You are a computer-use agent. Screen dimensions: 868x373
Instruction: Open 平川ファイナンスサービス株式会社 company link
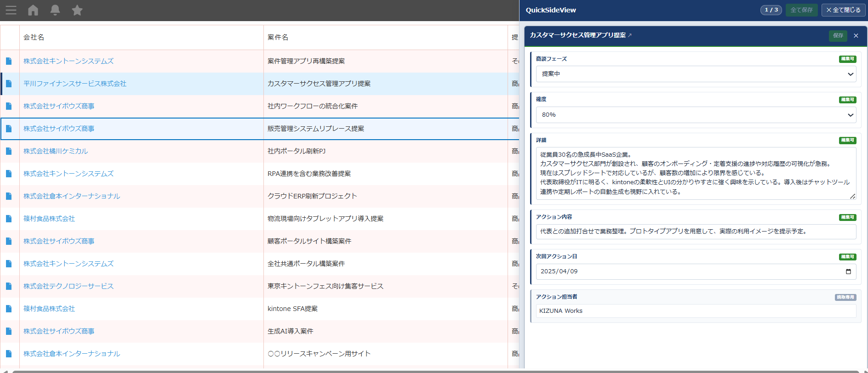click(x=75, y=84)
